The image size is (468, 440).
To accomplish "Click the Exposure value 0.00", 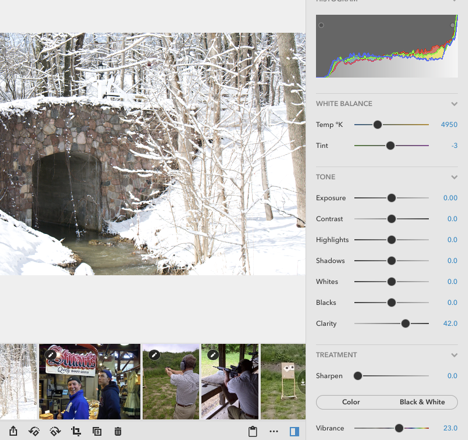I will (x=450, y=198).
